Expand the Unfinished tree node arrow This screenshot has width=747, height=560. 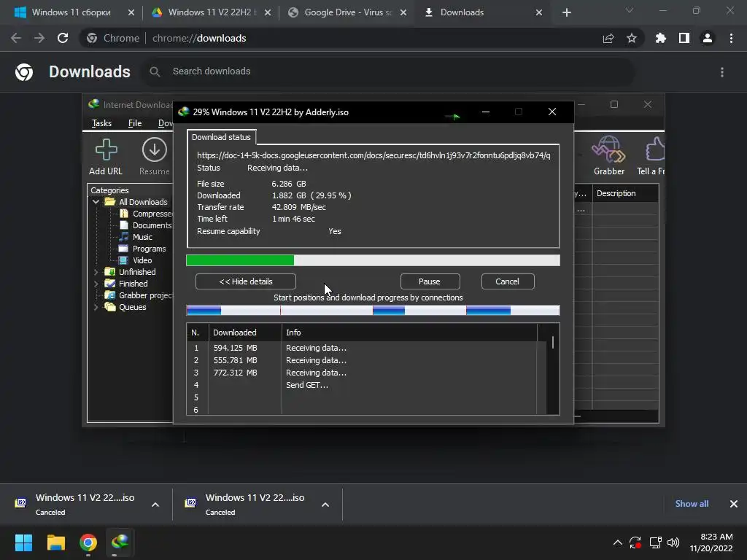(x=96, y=272)
